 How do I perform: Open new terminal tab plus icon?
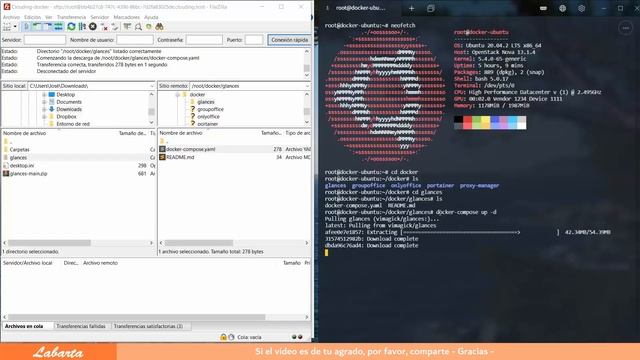tap(411, 8)
